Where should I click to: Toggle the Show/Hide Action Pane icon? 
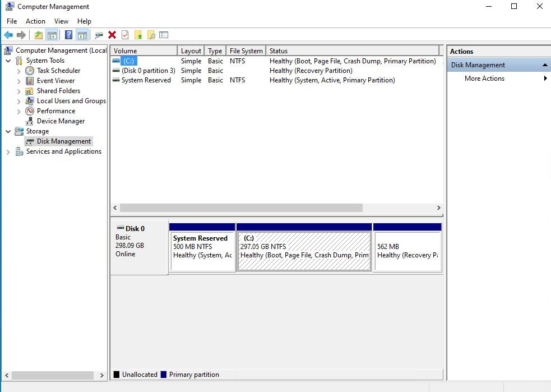coord(82,35)
